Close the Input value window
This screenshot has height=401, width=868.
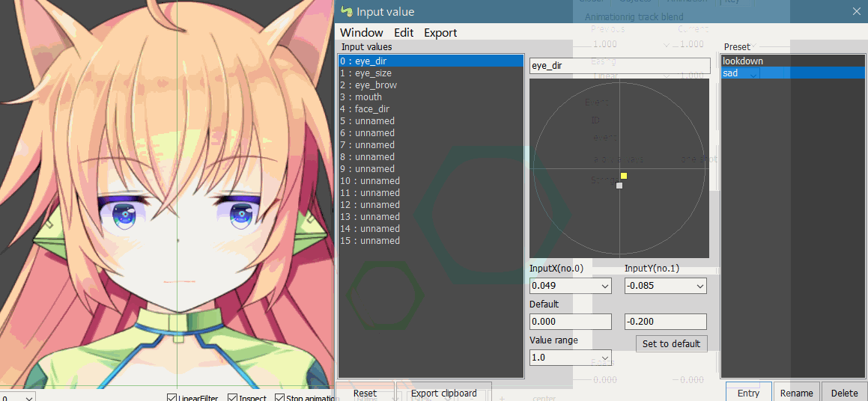point(856,11)
